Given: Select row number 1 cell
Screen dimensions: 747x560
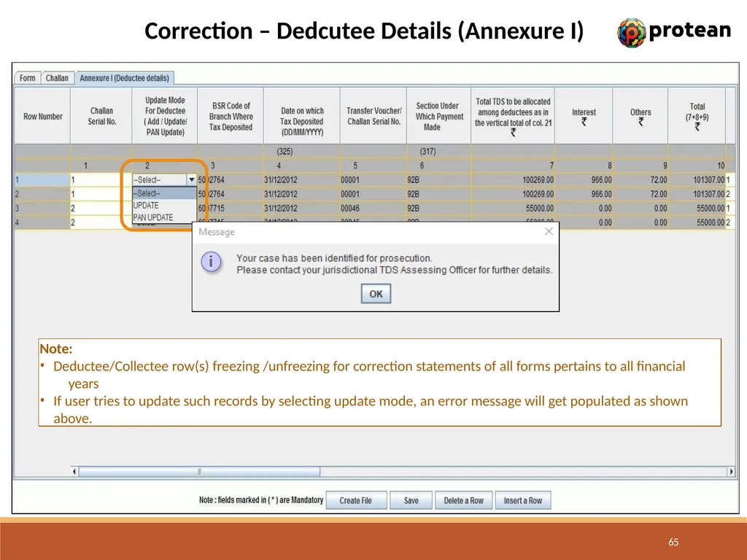Looking at the screenshot, I should pyautogui.click(x=42, y=179).
